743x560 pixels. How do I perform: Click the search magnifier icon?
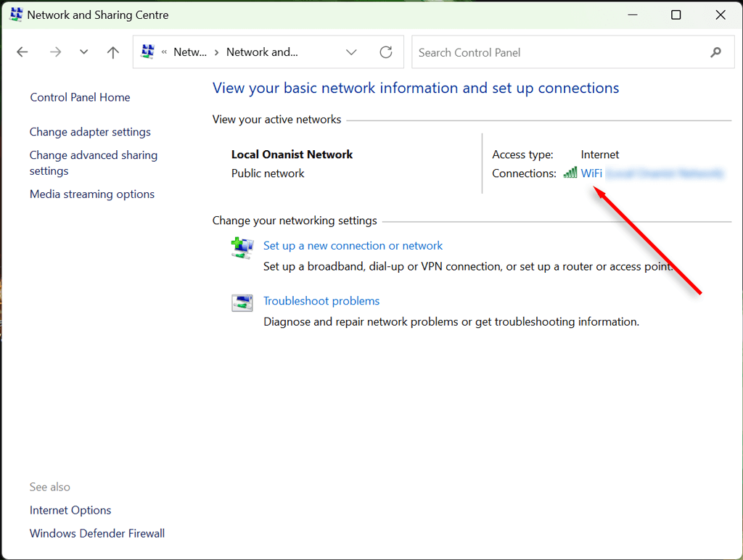point(715,52)
